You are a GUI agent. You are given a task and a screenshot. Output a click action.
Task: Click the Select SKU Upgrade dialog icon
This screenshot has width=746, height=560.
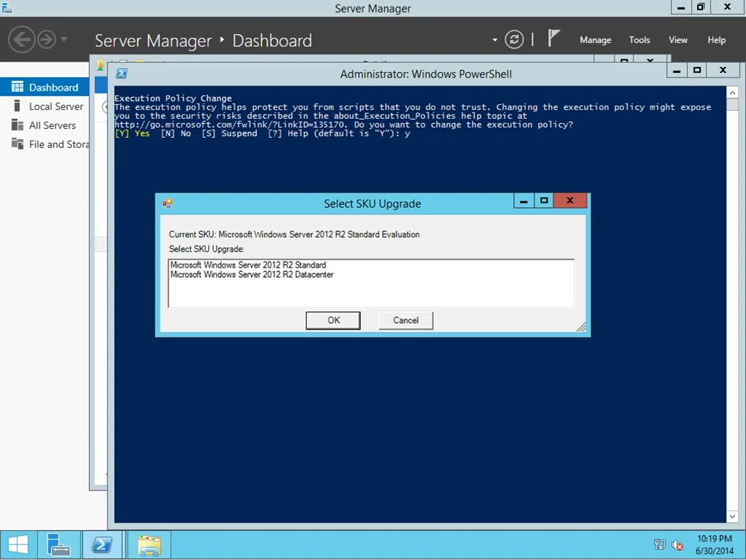[x=168, y=203]
